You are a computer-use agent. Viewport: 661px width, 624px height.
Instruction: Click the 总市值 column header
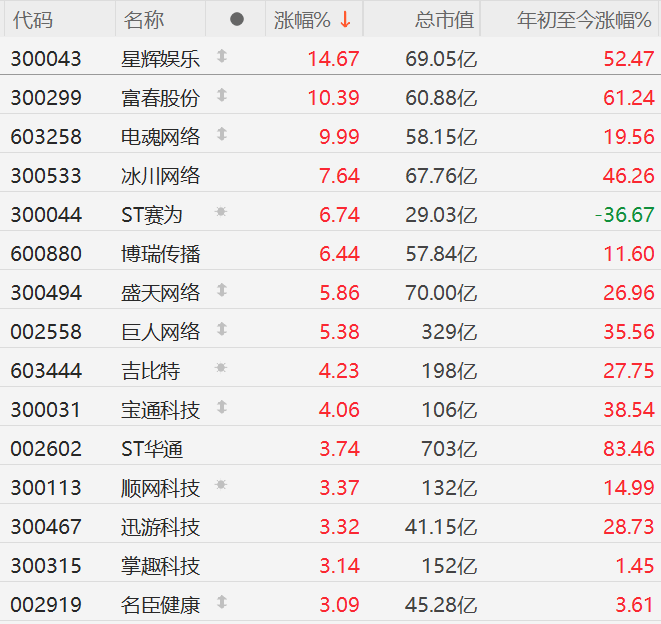click(x=445, y=20)
